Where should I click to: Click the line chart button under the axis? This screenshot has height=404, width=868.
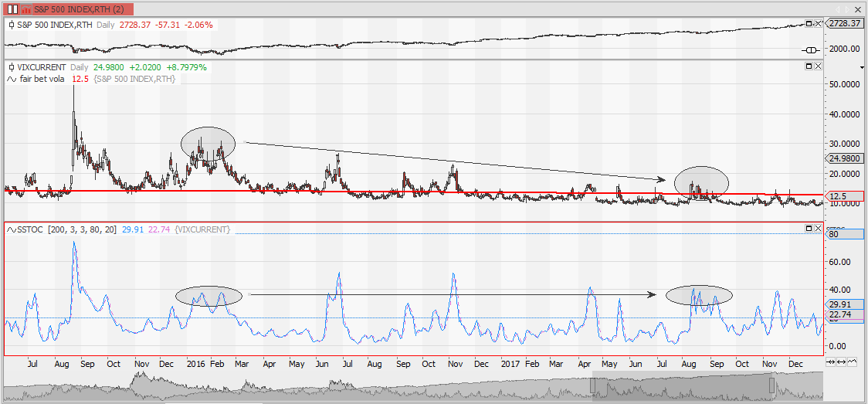pyautogui.click(x=852, y=362)
